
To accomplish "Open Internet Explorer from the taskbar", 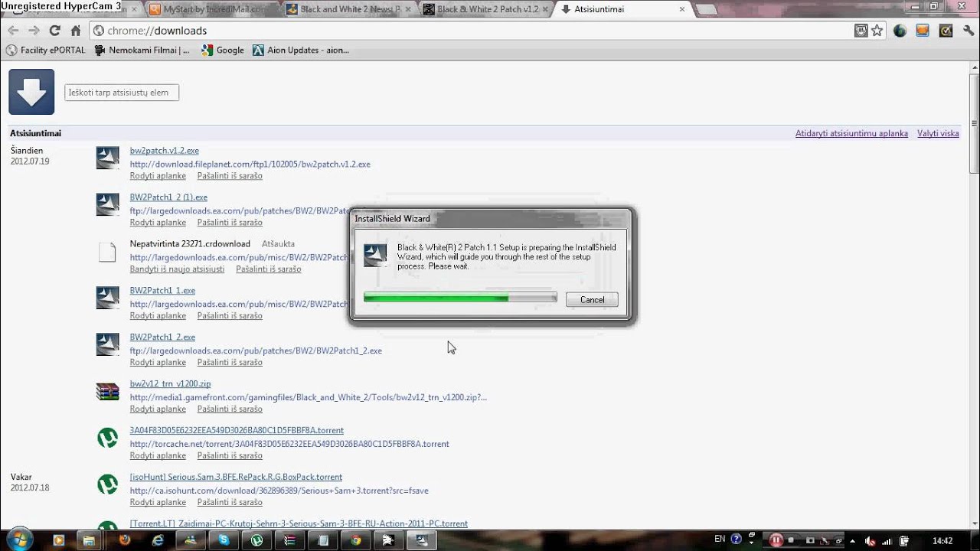I will click(x=158, y=540).
